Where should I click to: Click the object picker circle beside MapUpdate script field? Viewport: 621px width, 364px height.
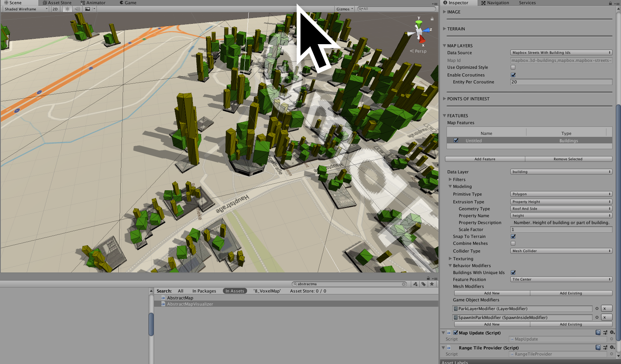click(x=611, y=339)
